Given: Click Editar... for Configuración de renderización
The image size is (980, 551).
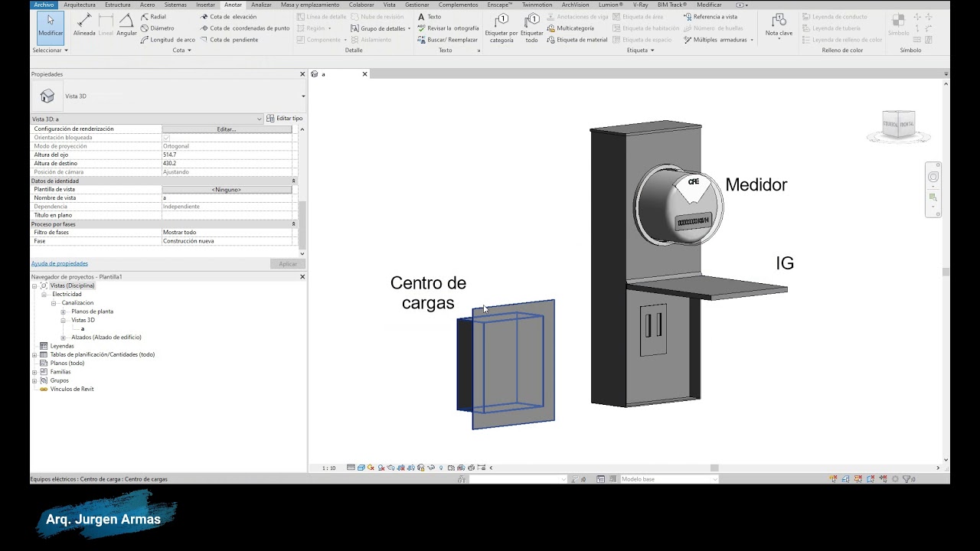Looking at the screenshot, I should point(227,129).
